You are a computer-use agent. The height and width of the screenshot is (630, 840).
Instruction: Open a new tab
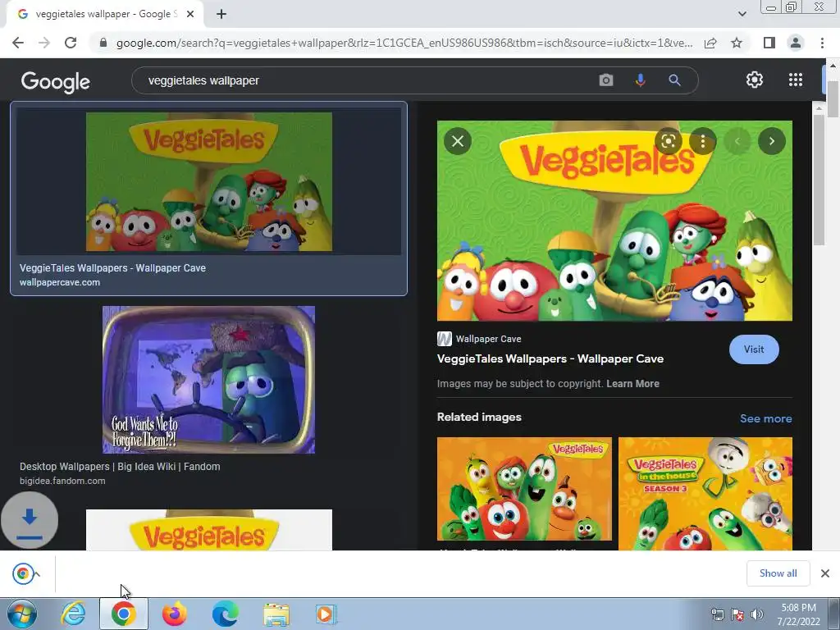tap(221, 15)
